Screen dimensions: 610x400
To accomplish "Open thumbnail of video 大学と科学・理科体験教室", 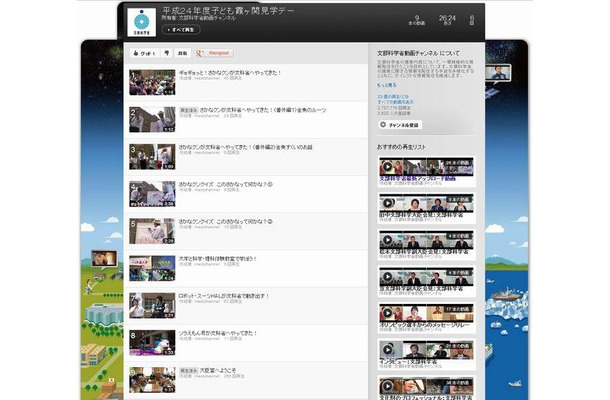I will pos(152,268).
